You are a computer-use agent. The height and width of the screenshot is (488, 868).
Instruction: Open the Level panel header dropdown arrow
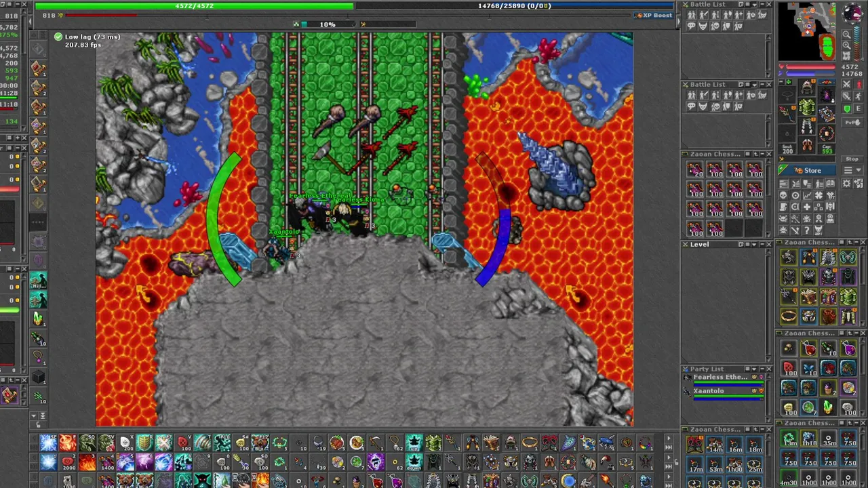coord(755,244)
